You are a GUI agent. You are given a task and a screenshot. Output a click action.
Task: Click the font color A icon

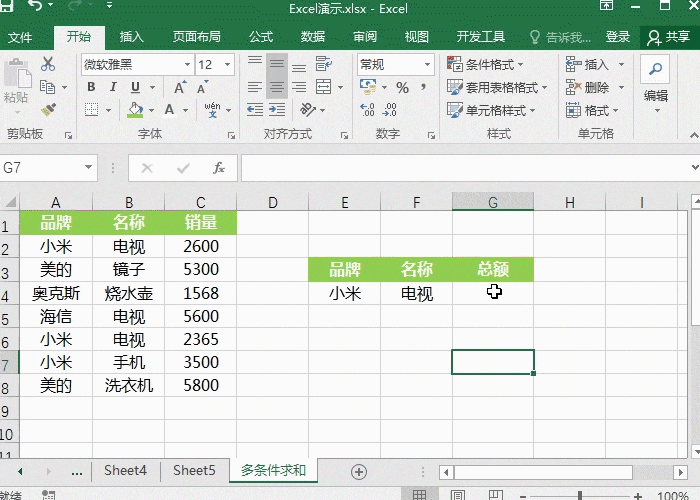169,110
